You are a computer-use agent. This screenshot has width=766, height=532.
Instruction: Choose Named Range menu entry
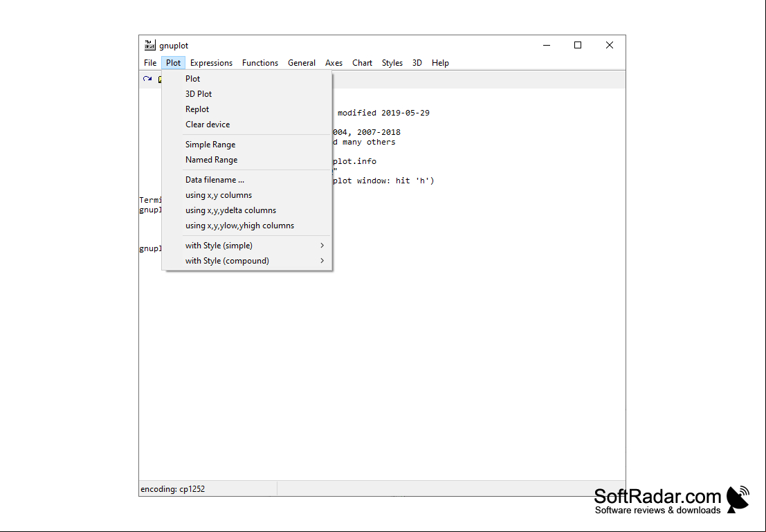(x=247, y=160)
